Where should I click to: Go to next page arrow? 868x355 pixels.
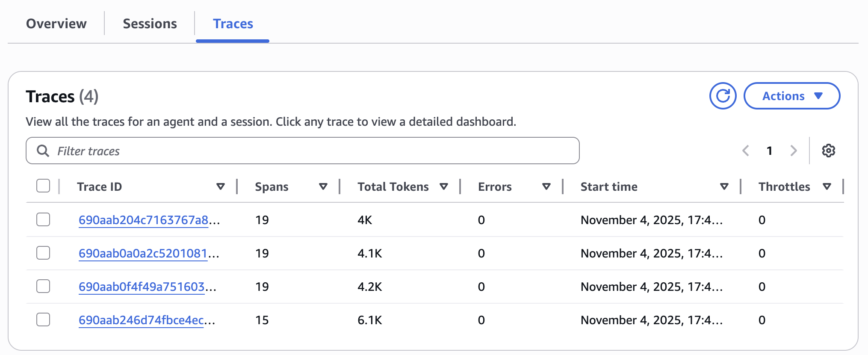[x=794, y=151]
